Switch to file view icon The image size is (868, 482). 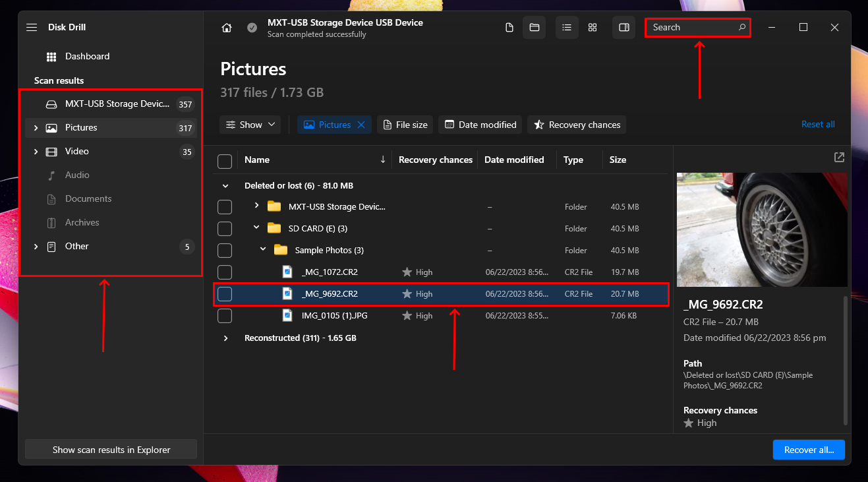click(509, 28)
